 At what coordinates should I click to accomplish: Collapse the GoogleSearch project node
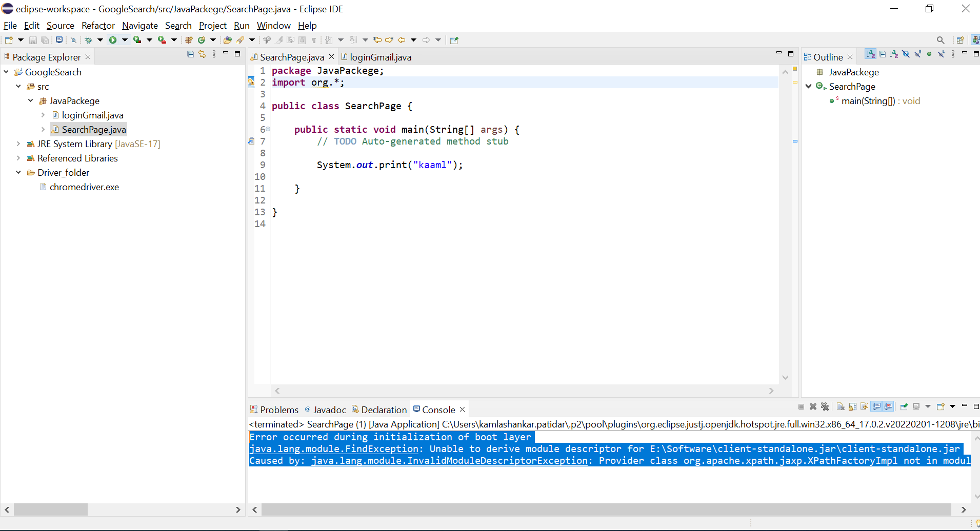6,72
